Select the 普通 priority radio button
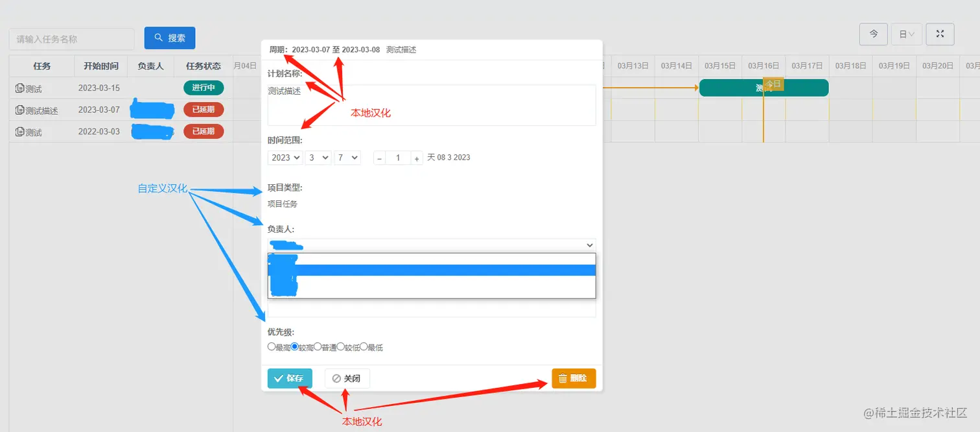This screenshot has height=432, width=980. (x=318, y=346)
